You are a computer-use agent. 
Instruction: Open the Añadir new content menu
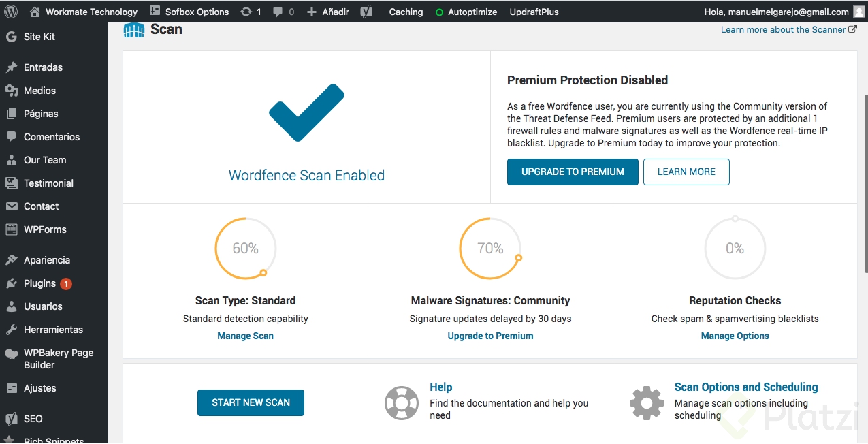(x=328, y=12)
